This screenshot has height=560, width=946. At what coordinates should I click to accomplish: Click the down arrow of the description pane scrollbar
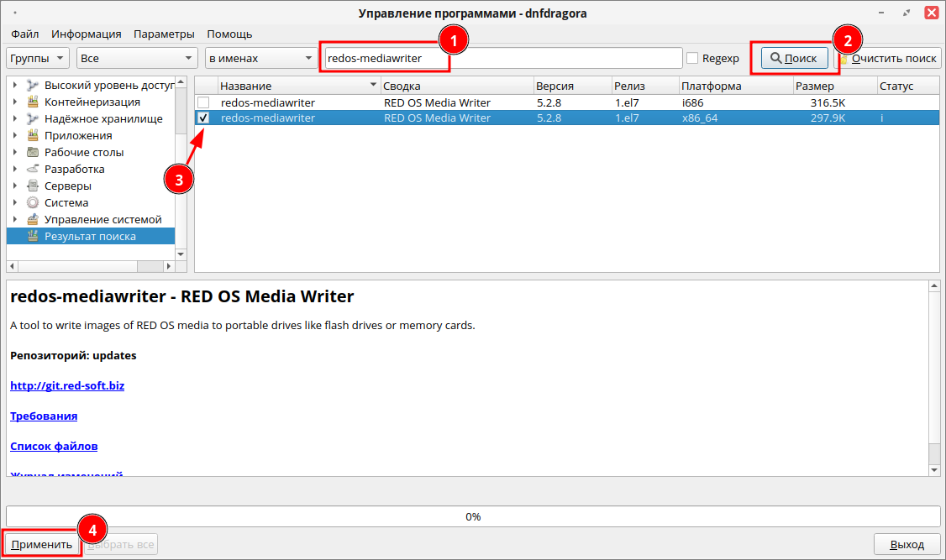pyautogui.click(x=934, y=470)
